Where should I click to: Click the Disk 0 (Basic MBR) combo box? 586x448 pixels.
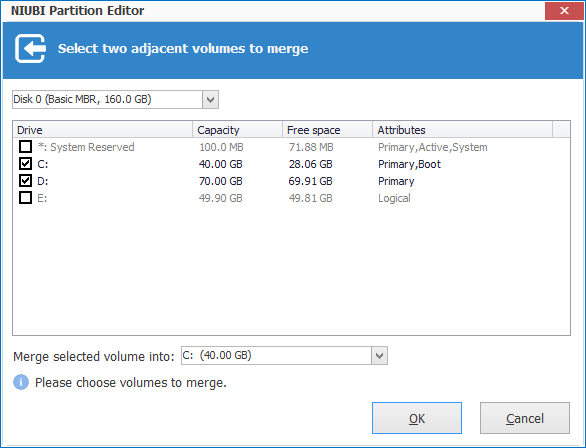point(115,99)
